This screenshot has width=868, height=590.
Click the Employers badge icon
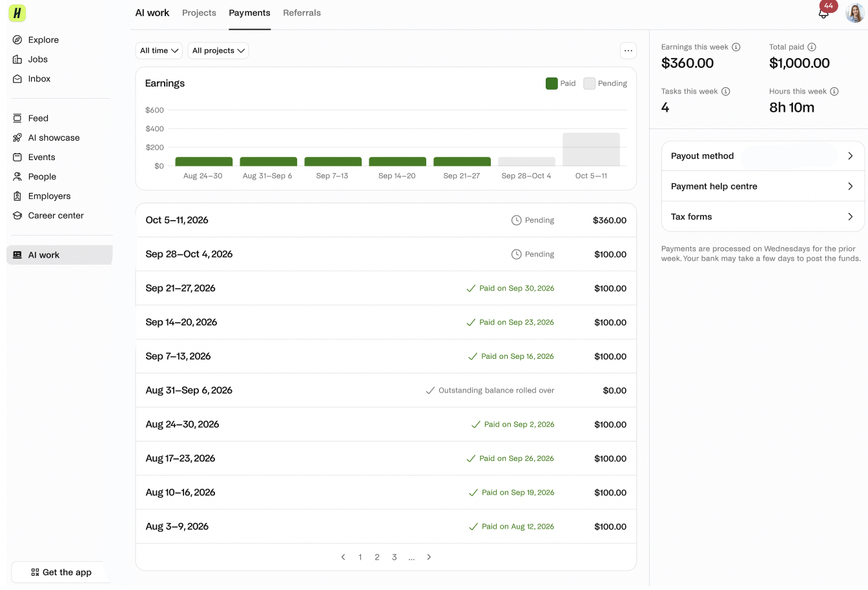pyautogui.click(x=17, y=196)
